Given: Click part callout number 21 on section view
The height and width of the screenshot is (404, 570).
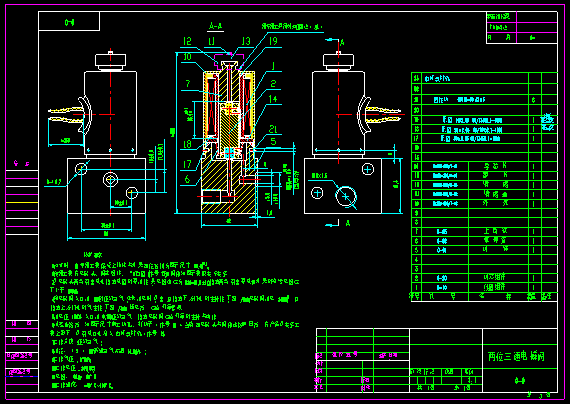Looking at the screenshot, I should pos(273,129).
